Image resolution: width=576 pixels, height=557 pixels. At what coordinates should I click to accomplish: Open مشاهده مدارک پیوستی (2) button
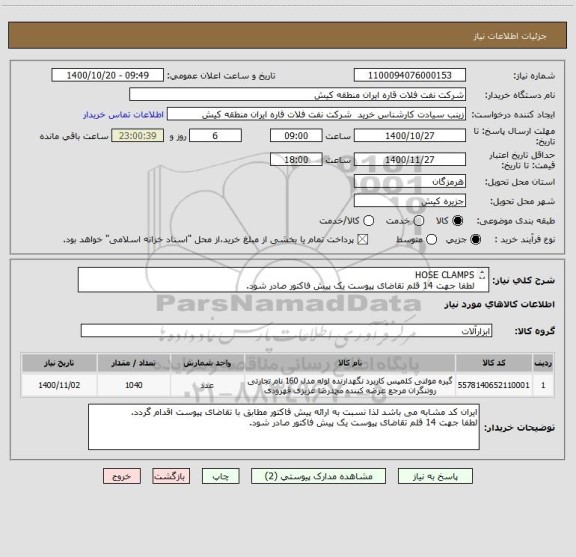pyautogui.click(x=318, y=476)
